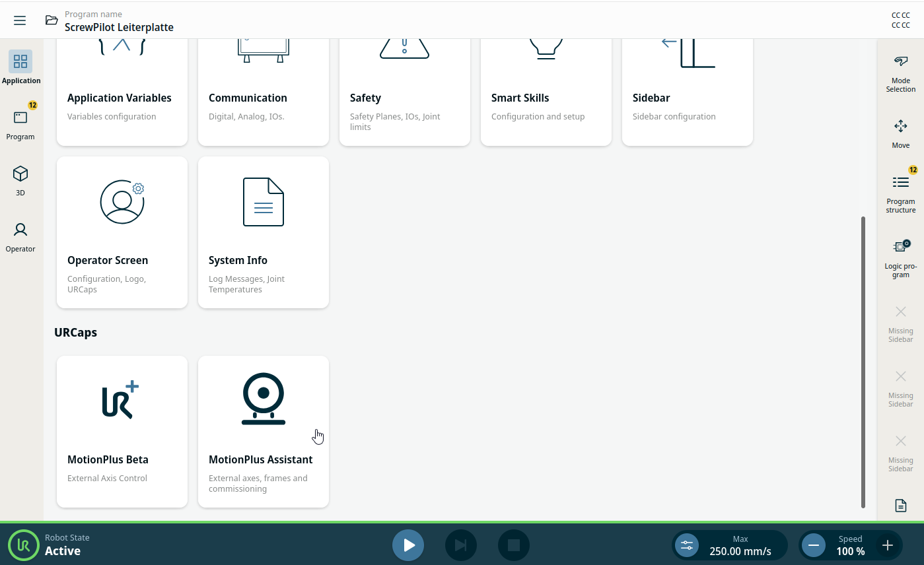Open the Max speed settings slider icon

(687, 545)
